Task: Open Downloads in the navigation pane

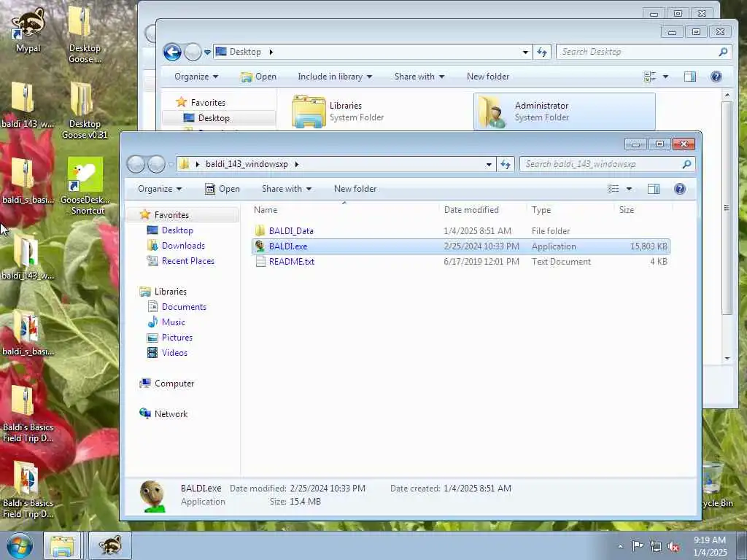Action: tap(183, 246)
